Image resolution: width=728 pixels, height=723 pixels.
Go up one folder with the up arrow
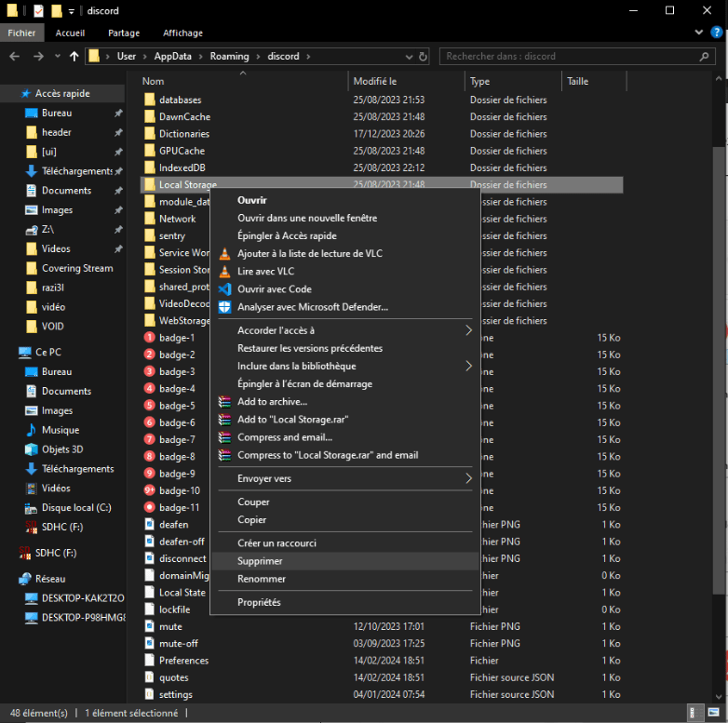74,57
